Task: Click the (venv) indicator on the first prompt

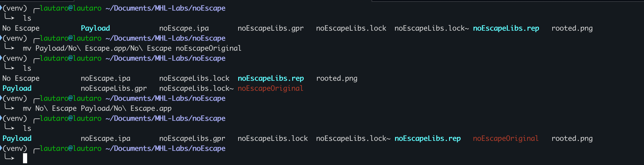Action: point(15,8)
